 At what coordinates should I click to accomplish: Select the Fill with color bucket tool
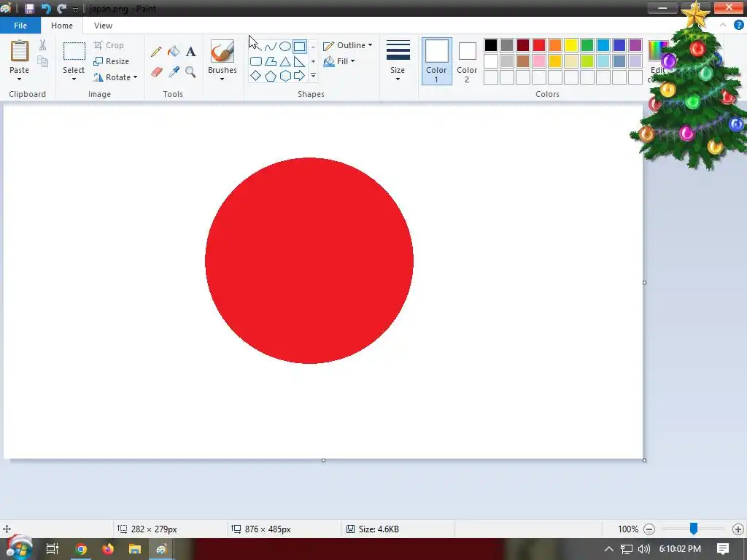174,52
